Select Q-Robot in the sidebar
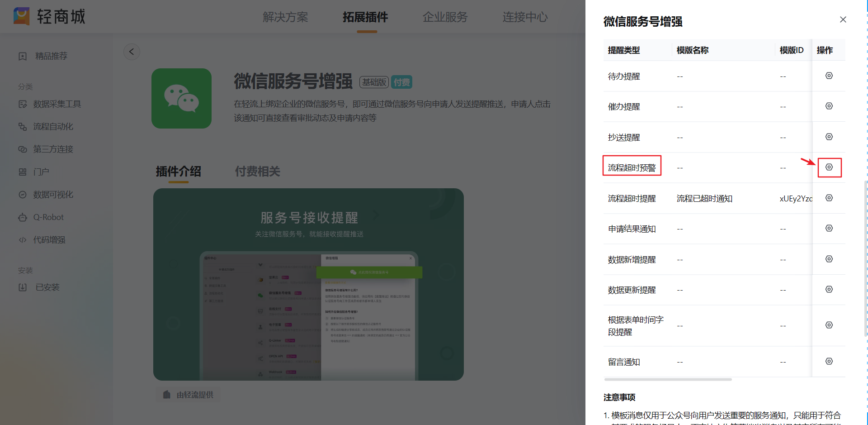This screenshot has width=868, height=425. [x=48, y=217]
